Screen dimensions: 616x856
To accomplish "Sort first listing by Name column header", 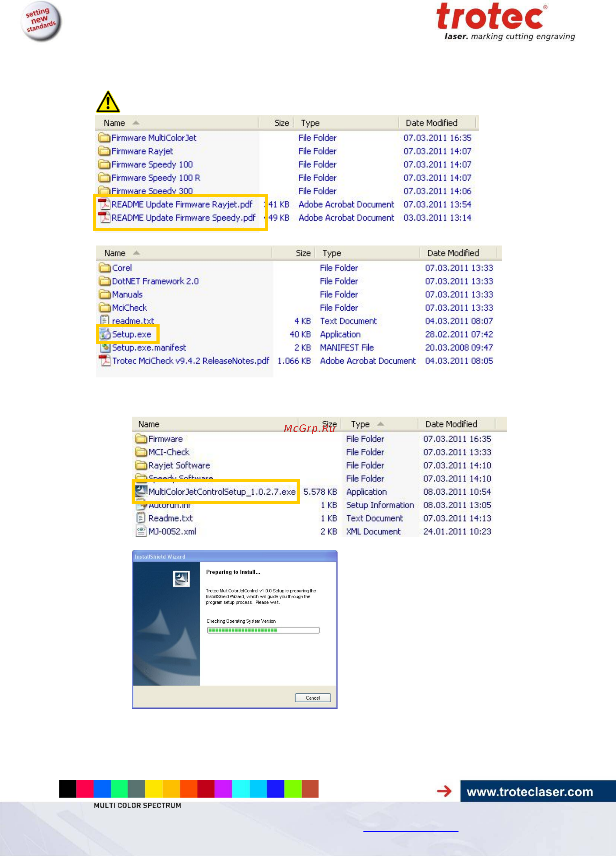I will pyautogui.click(x=114, y=123).
